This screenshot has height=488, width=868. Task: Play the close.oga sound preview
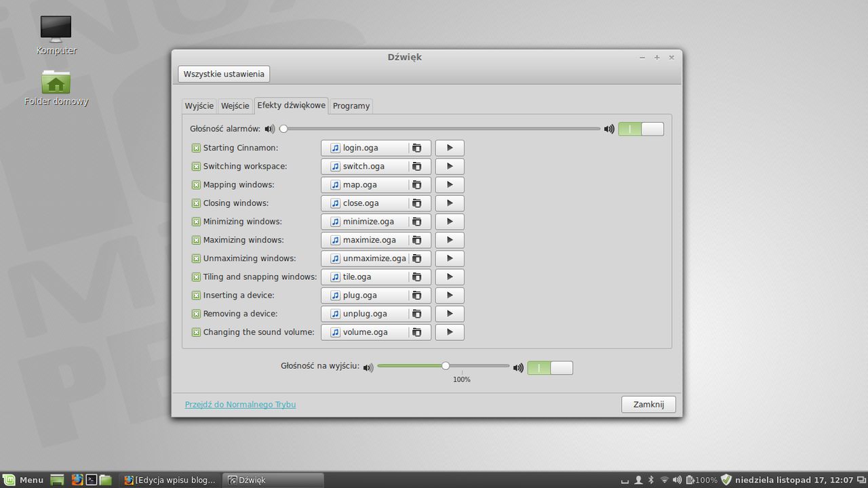pos(450,203)
